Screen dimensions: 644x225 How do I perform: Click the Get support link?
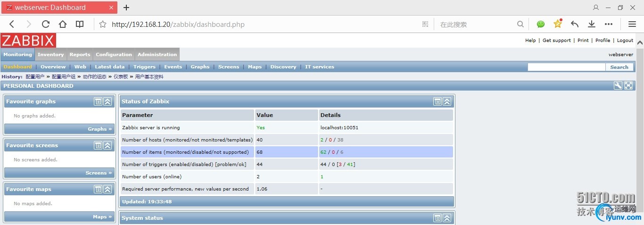(557, 41)
